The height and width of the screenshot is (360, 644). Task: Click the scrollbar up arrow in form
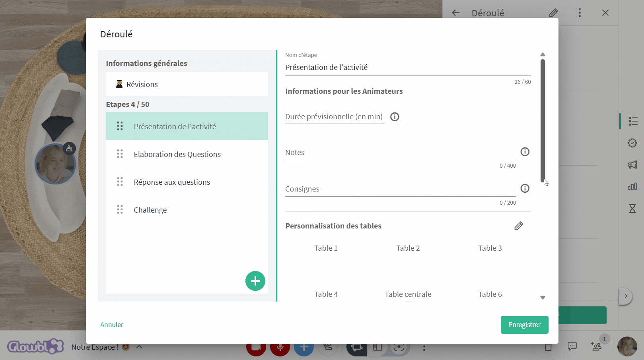tap(543, 54)
